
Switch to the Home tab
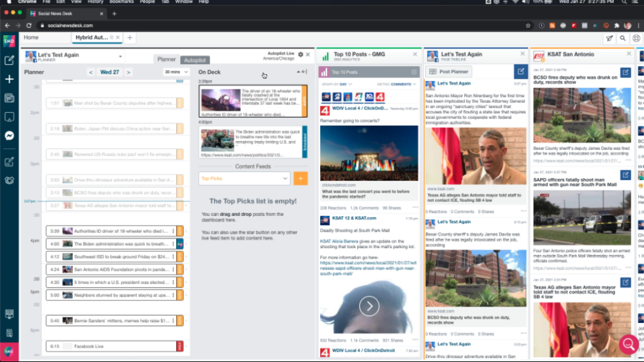(31, 37)
